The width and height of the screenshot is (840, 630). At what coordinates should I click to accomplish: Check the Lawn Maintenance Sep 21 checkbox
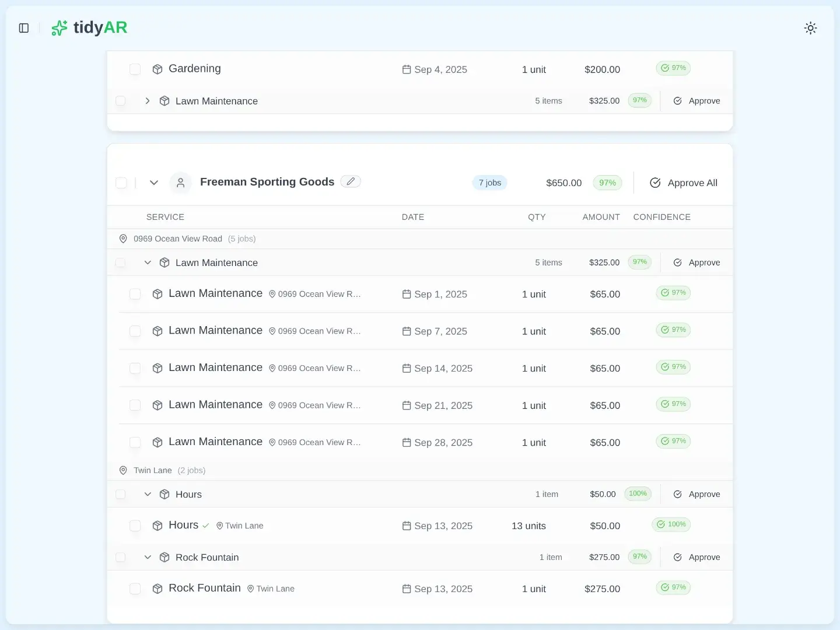(x=135, y=405)
